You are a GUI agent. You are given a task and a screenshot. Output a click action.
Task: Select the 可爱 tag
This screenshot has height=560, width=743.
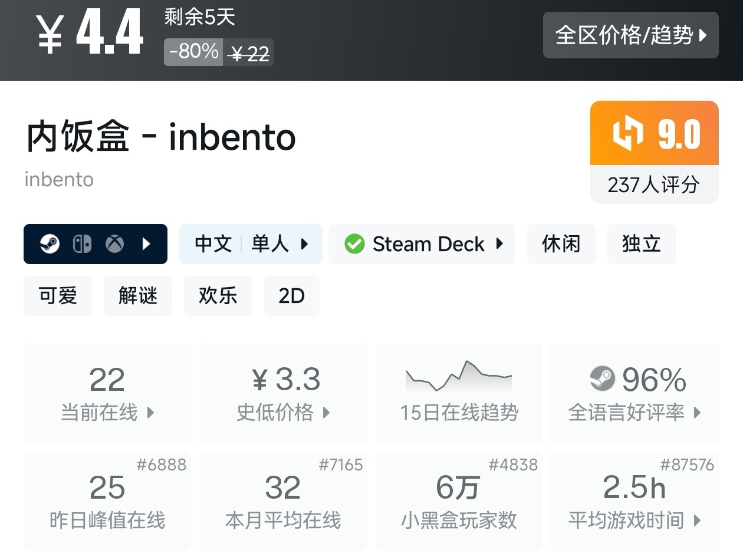[58, 295]
